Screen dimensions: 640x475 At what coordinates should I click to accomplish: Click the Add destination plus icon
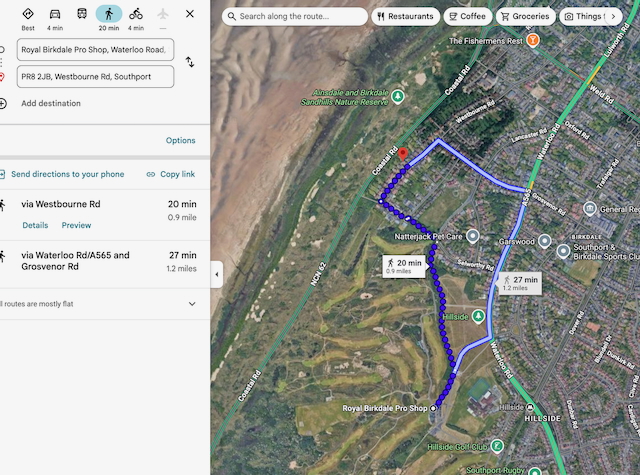click(x=3, y=103)
